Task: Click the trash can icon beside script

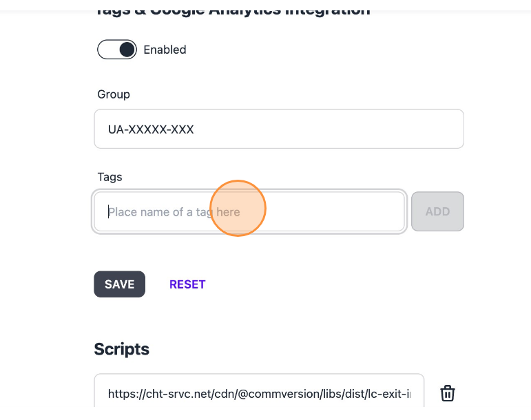Action: [448, 393]
